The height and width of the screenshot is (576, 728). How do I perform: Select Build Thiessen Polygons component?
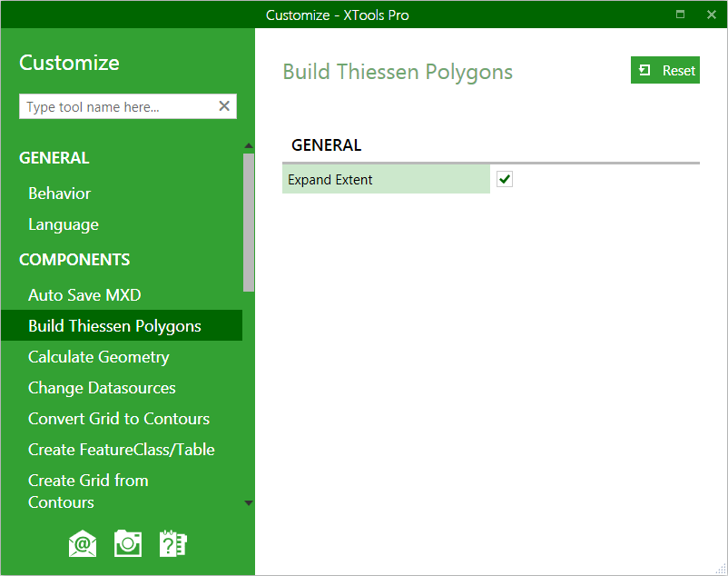click(122, 325)
